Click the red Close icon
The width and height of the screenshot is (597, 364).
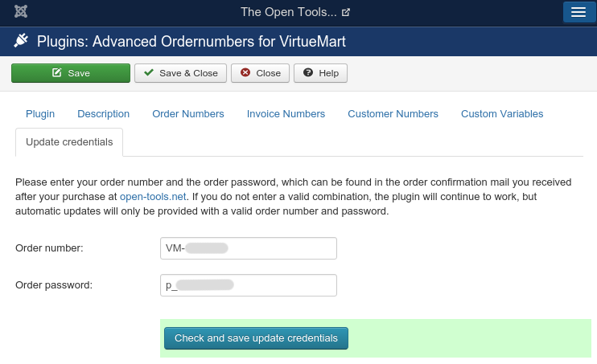click(x=245, y=73)
